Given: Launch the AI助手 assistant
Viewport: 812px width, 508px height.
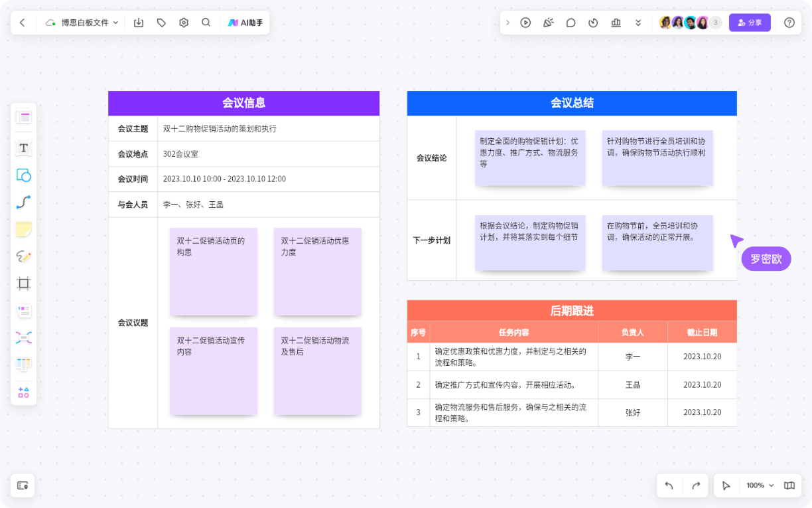Looking at the screenshot, I should [x=245, y=22].
